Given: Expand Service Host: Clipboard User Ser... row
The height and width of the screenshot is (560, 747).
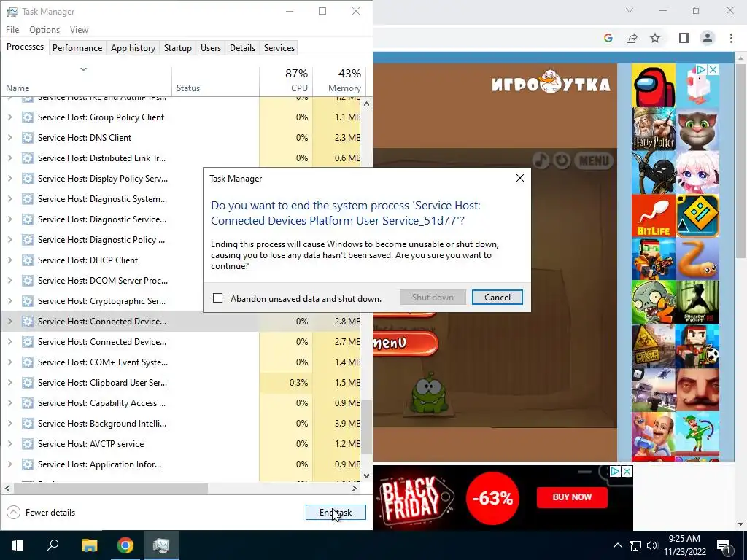Looking at the screenshot, I should click(10, 383).
